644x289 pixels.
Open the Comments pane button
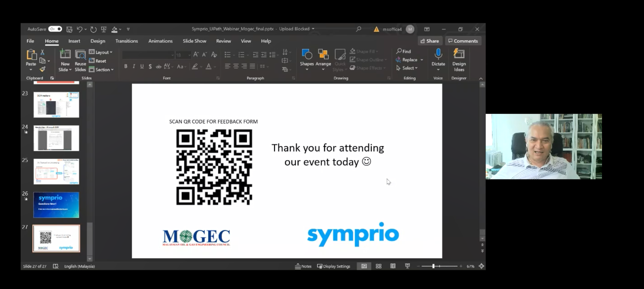coord(463,41)
